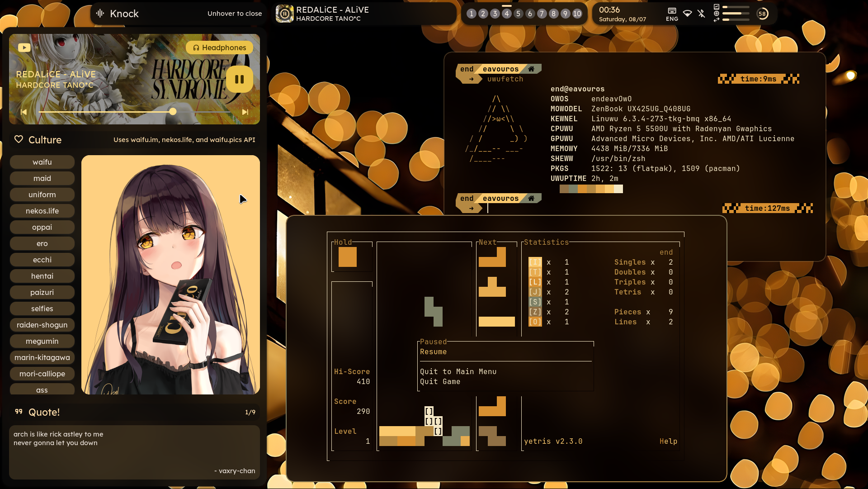This screenshot has width=868, height=489.
Task: Switch to workspace 10
Action: coord(577,14)
